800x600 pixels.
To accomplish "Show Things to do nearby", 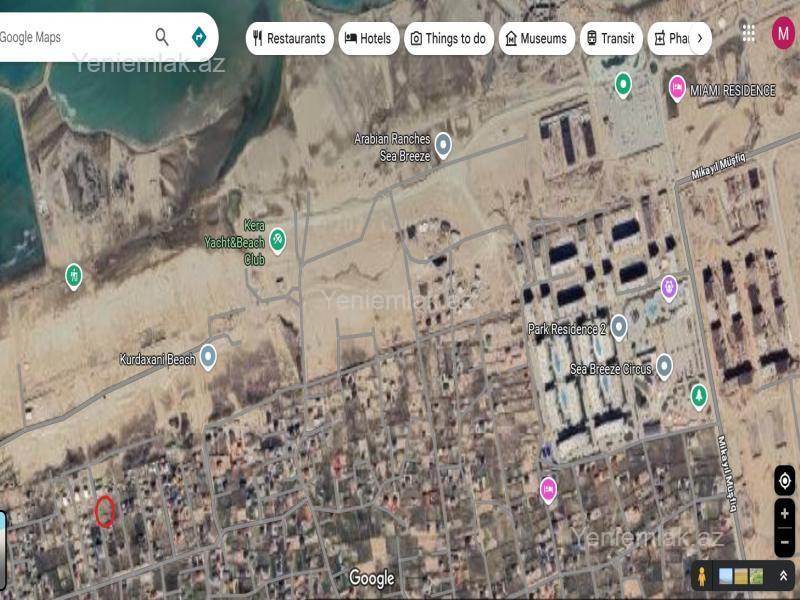I will coord(448,38).
